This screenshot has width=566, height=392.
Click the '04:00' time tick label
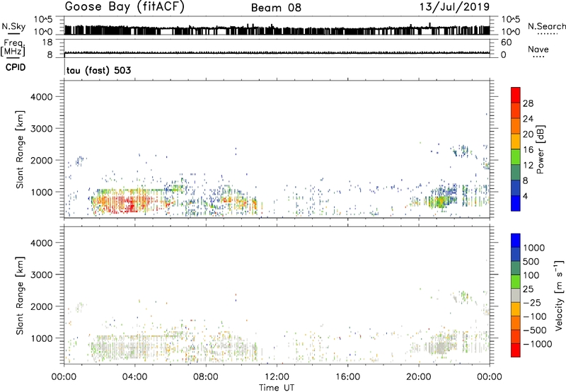click(x=134, y=377)
